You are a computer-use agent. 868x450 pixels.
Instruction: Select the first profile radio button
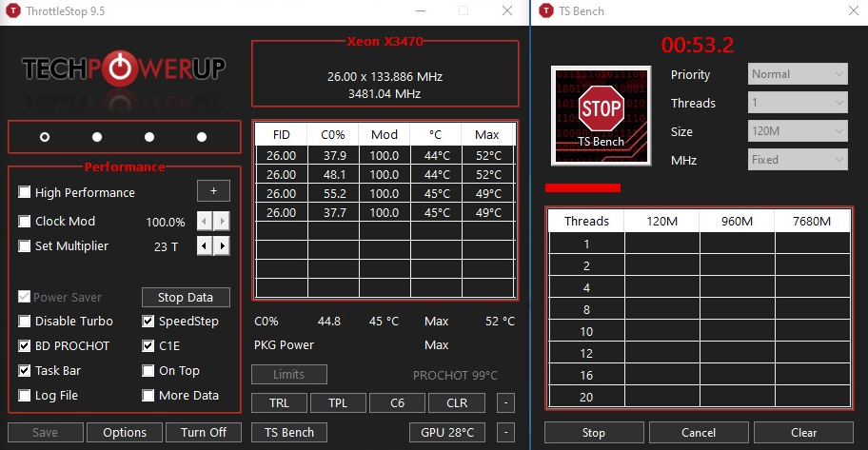pyautogui.click(x=45, y=137)
